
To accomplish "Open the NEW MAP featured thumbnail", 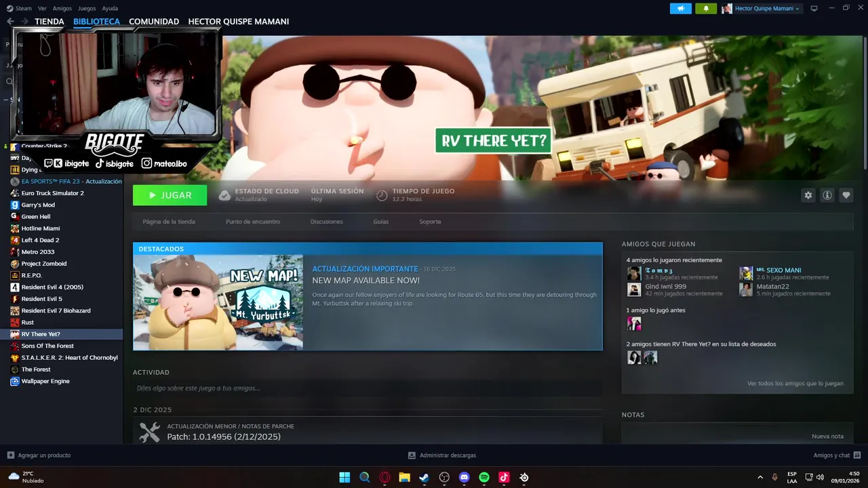I will (x=218, y=302).
